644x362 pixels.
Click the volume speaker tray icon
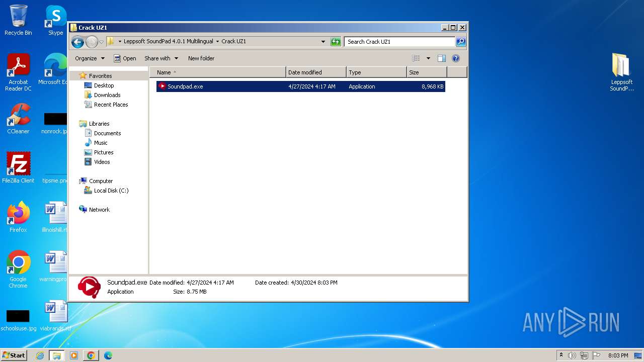[x=572, y=355]
